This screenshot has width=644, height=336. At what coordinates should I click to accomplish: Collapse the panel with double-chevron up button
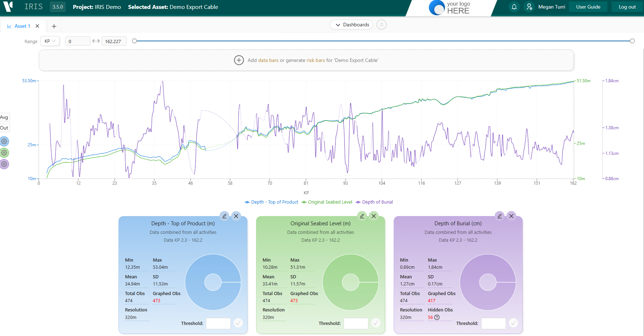click(x=382, y=25)
